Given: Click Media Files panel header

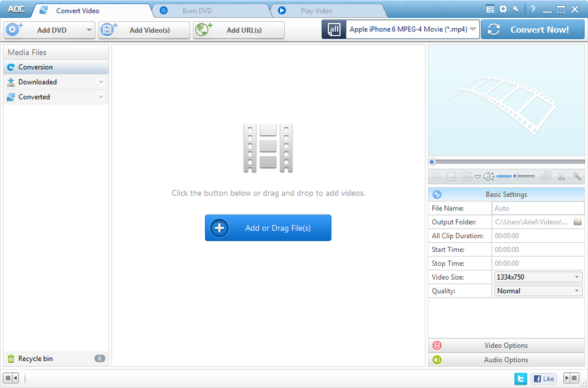Looking at the screenshot, I should (x=56, y=52).
